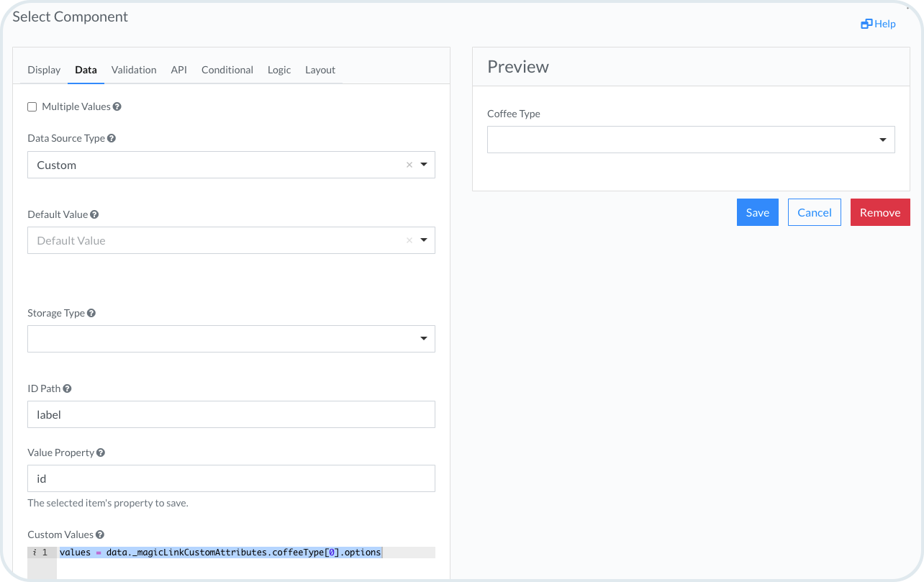The image size is (924, 582).
Task: Enable the Multiple Values checkbox
Action: (x=32, y=107)
